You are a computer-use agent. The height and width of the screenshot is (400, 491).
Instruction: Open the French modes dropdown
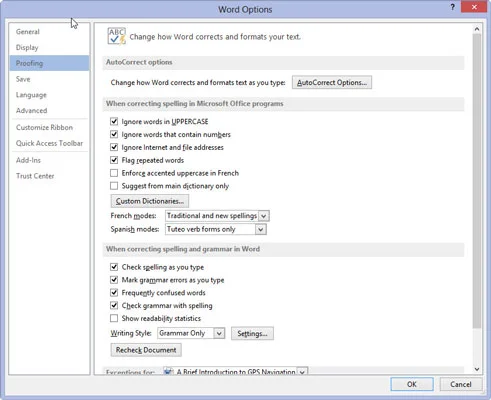coord(263,216)
